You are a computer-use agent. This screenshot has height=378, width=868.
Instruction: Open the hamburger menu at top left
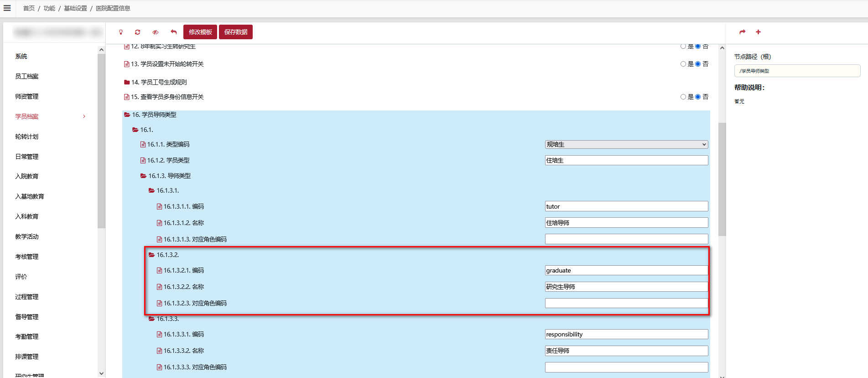tap(7, 8)
